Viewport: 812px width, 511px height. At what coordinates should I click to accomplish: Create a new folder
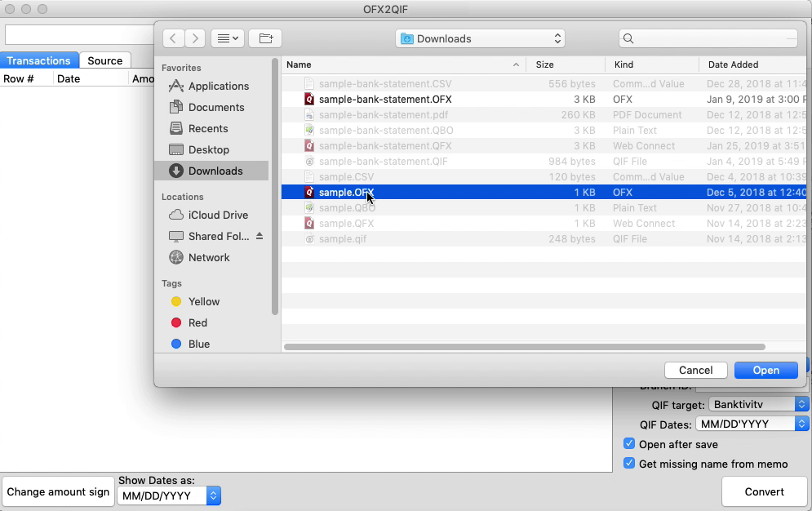point(265,38)
